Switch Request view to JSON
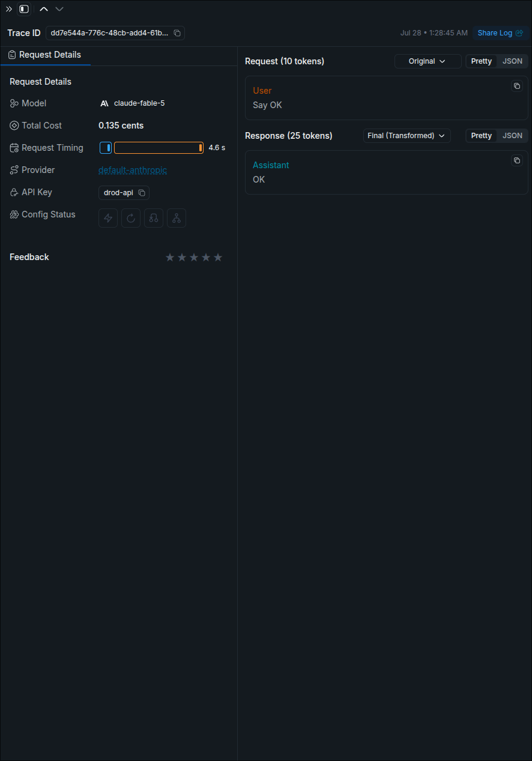The width and height of the screenshot is (532, 761). 512,61
